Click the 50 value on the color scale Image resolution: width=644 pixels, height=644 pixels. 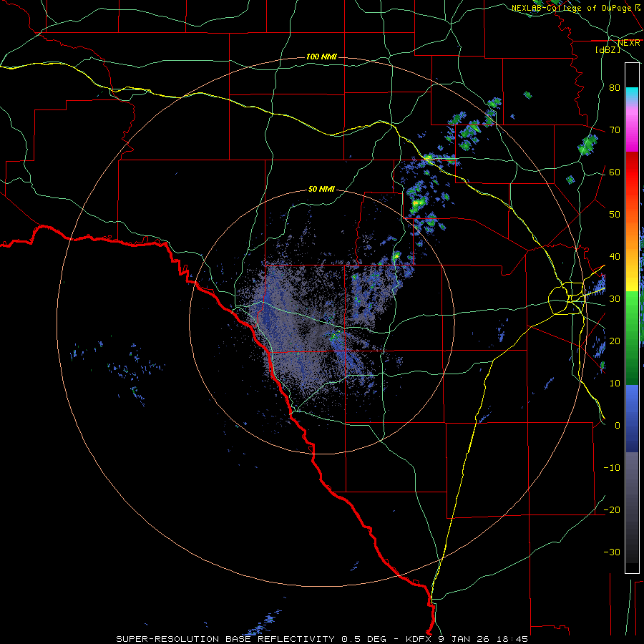point(615,215)
